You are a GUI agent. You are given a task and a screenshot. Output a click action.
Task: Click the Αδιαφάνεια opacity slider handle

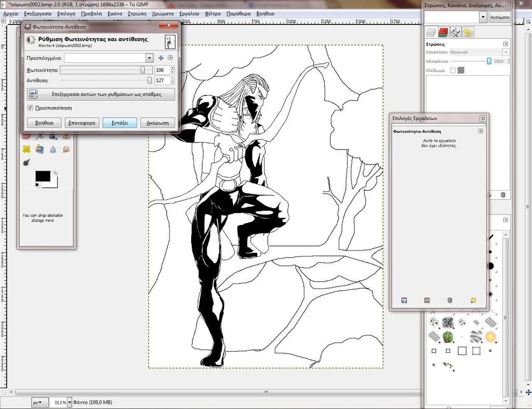coord(489,61)
